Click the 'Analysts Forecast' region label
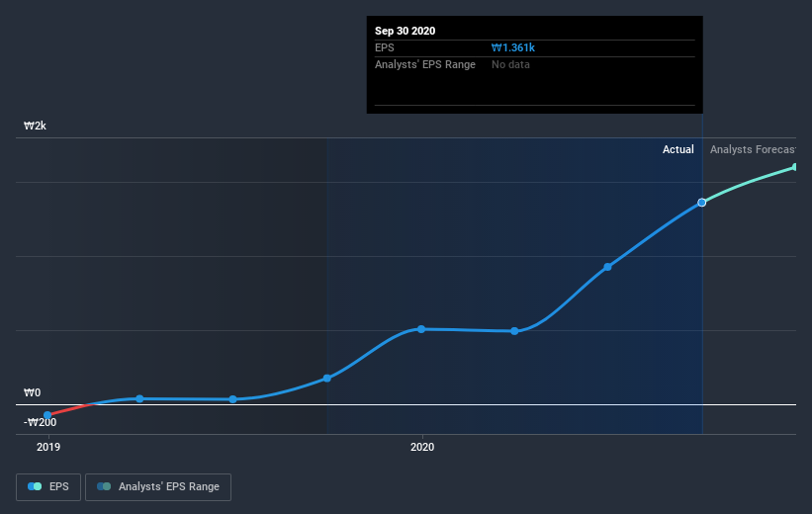 753,149
